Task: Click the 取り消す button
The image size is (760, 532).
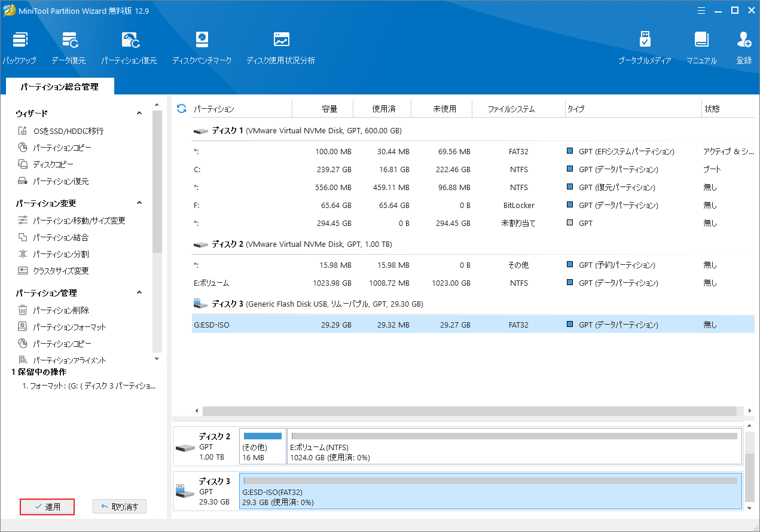Action: coord(120,507)
